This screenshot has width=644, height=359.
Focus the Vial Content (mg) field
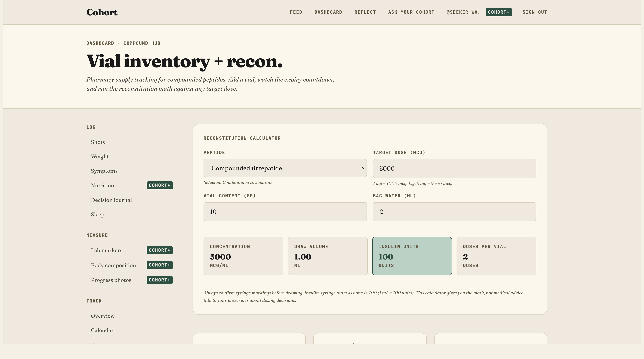285,212
